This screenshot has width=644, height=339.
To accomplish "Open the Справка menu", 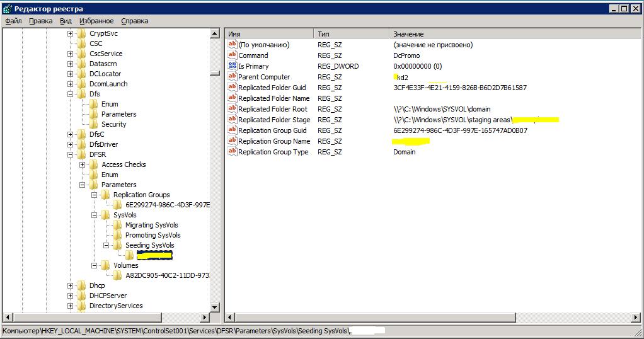I will (135, 21).
